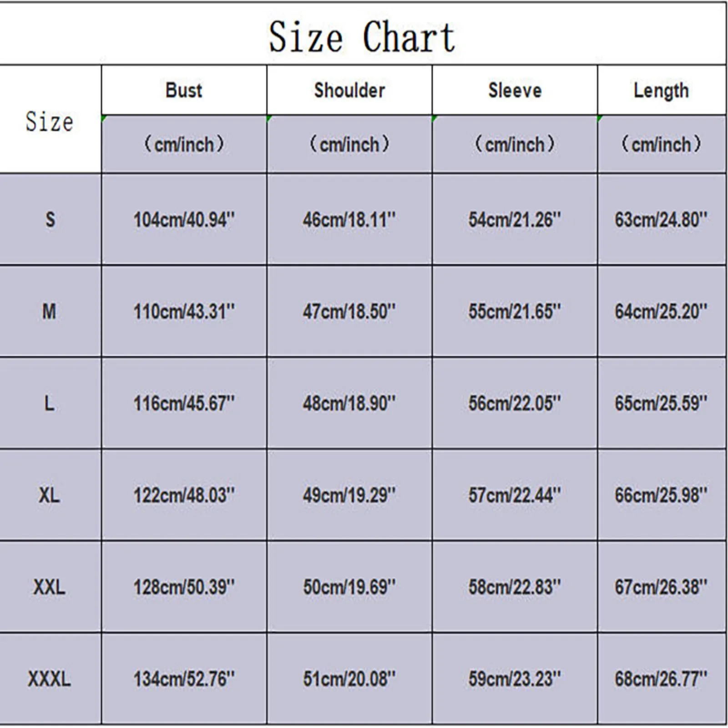This screenshot has width=728, height=728.
Task: Click the 47cm/18.50" shoulder cell
Action: pos(349,312)
